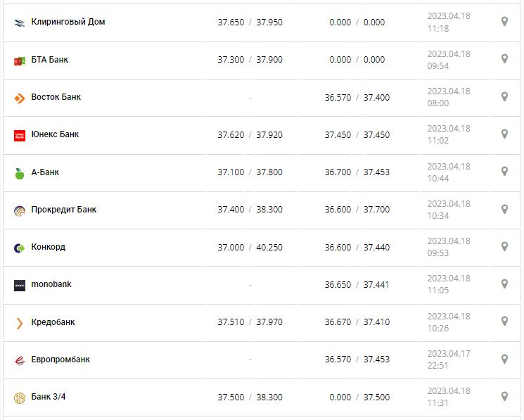This screenshot has width=524, height=420.
Task: Click the Банк 3/4 name link
Action: [49, 397]
